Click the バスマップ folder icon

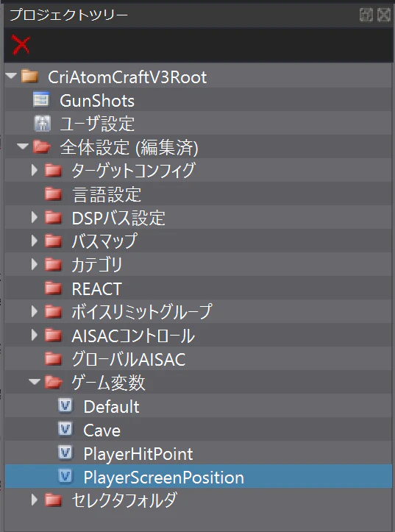point(53,241)
